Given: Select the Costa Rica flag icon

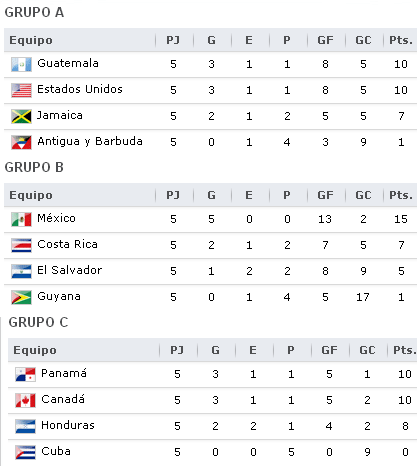Looking at the screenshot, I should (x=21, y=245).
